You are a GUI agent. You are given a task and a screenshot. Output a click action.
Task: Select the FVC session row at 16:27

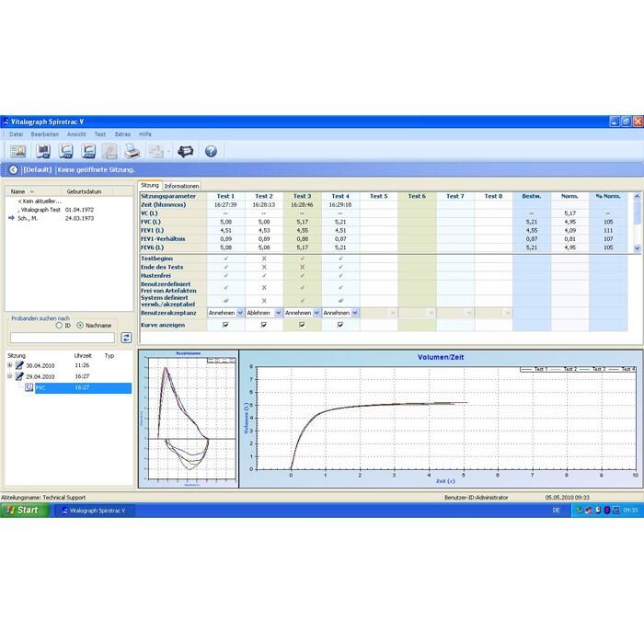tap(83, 387)
